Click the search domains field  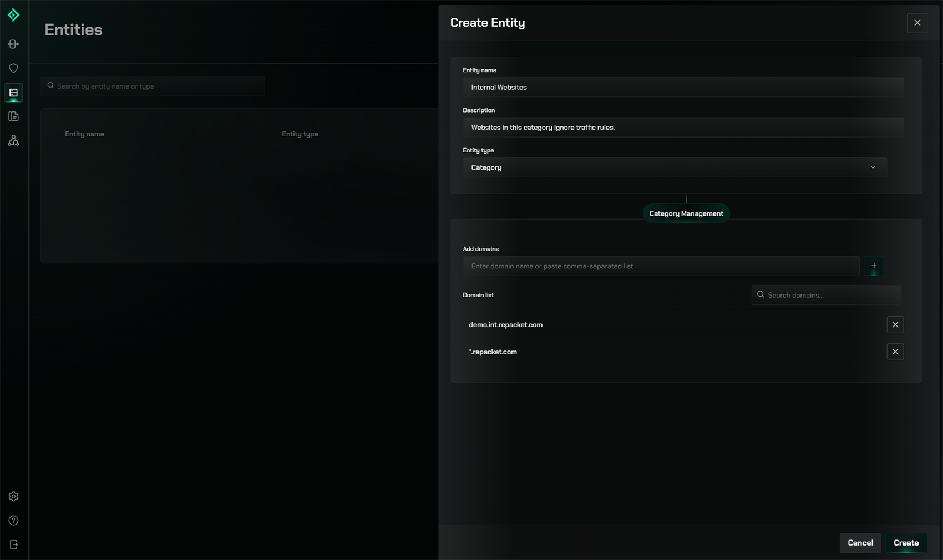[x=825, y=294]
